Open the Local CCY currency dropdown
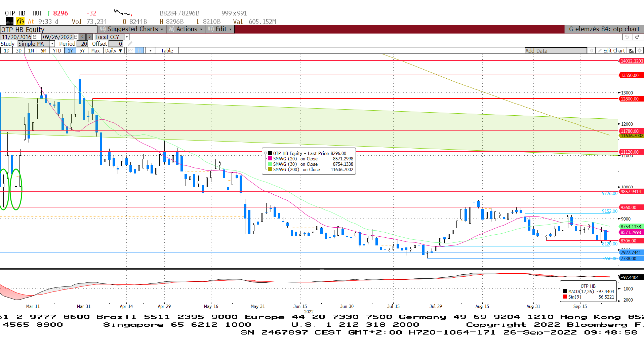This screenshot has height=351, width=644. pyautogui.click(x=127, y=37)
